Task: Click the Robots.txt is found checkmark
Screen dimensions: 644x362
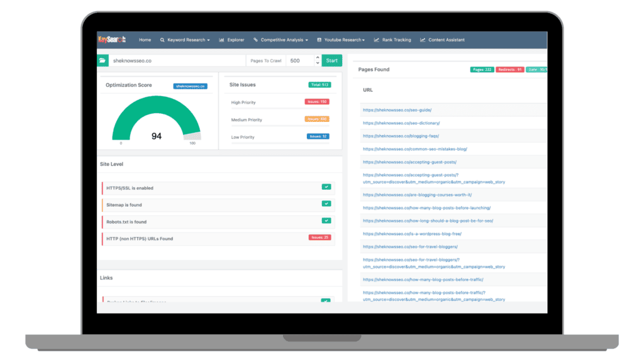Action: (326, 221)
